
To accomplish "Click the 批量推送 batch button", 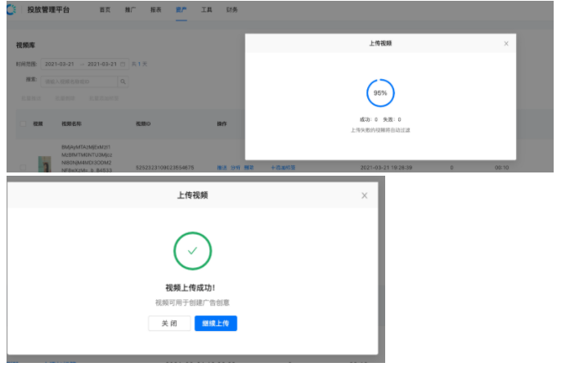I will click(x=31, y=98).
